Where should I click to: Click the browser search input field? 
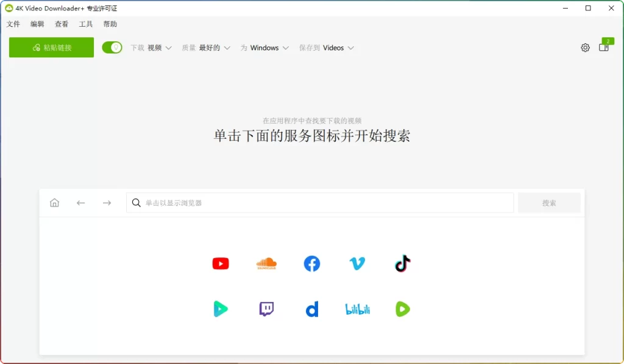[x=321, y=203]
